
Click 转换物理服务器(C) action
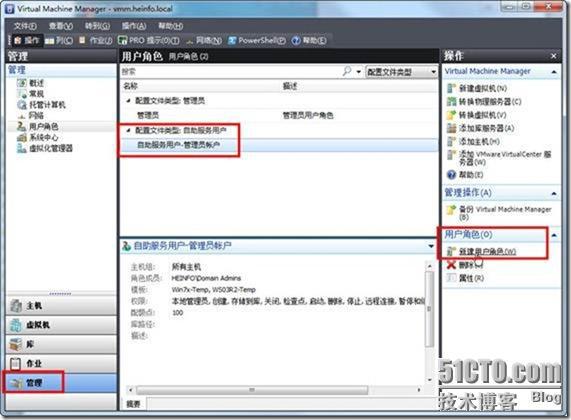[484, 102]
